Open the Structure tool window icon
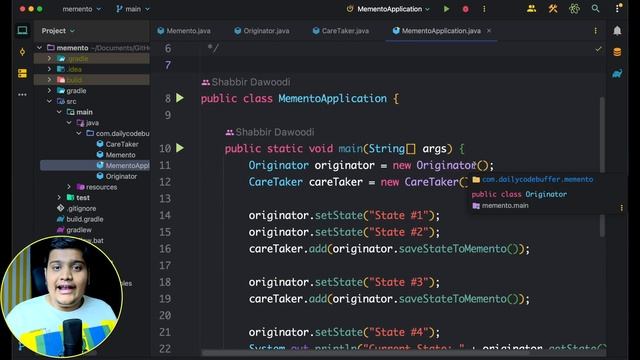The height and width of the screenshot is (360, 640). [22, 73]
